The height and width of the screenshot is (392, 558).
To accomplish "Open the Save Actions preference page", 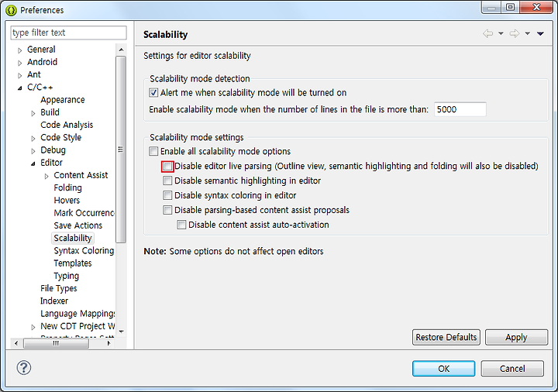I will click(x=78, y=225).
